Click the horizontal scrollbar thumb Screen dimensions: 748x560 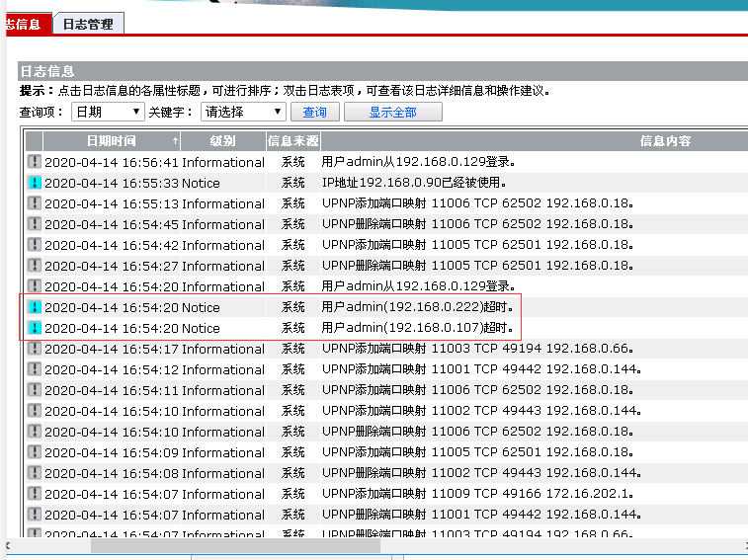click(x=235, y=546)
